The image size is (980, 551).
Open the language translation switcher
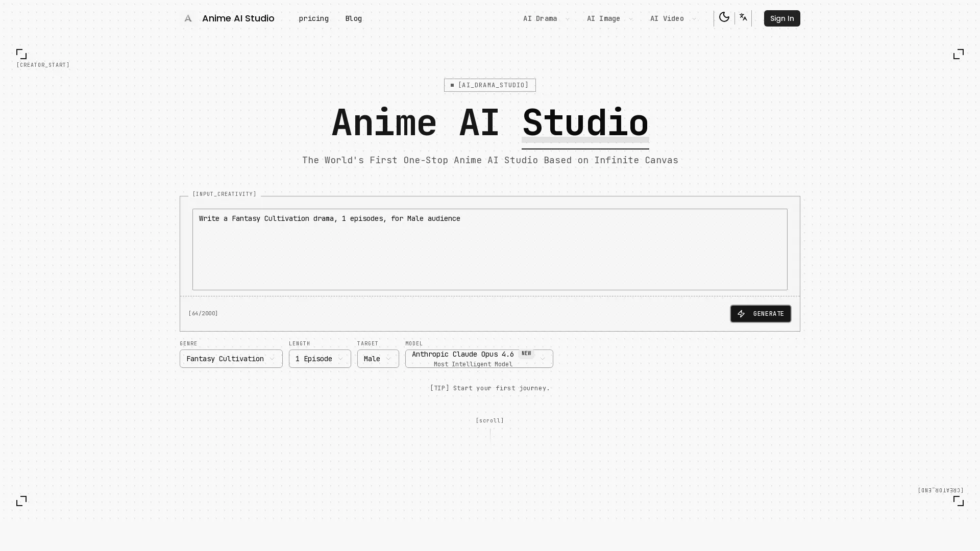pos(743,17)
